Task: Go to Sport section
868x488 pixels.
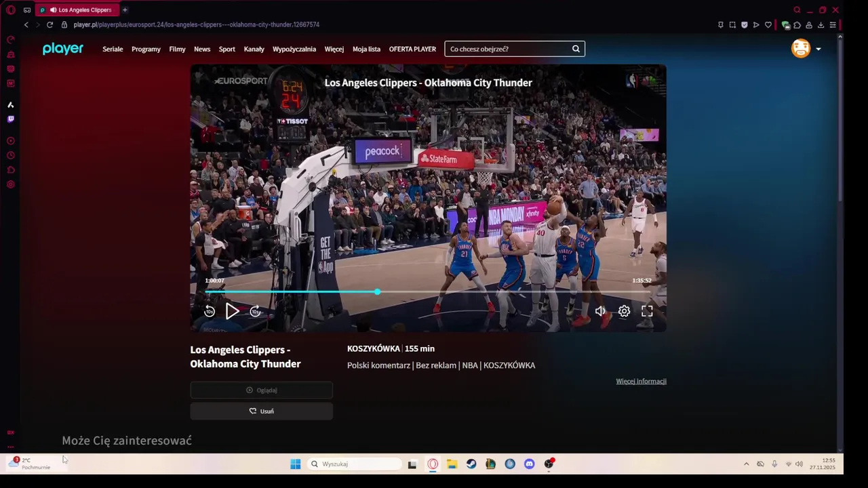Action: [227, 49]
